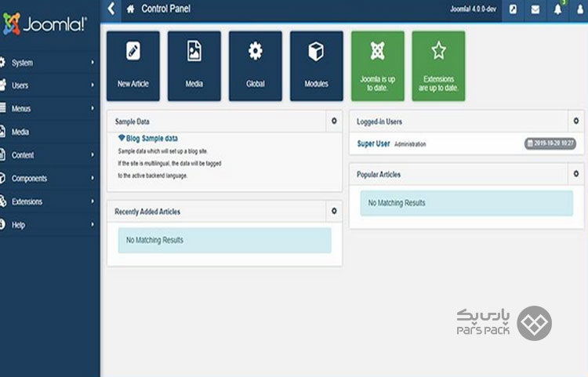Click the Logged-in Users panel heading
The image size is (588, 377).
coord(379,121)
